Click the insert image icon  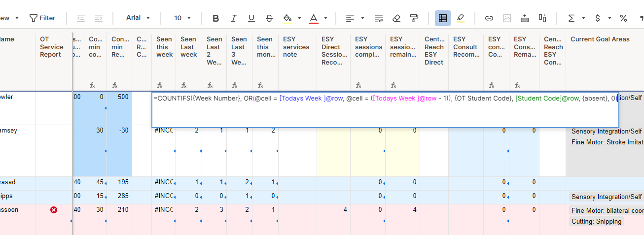507,18
